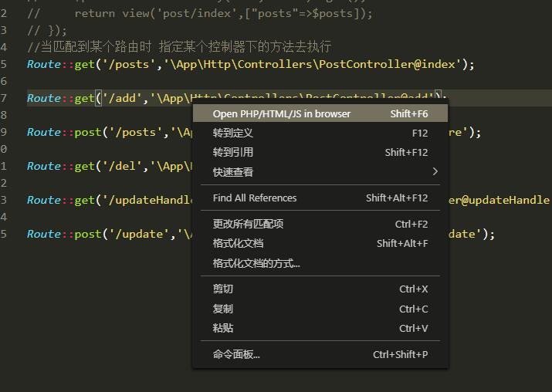
Task: Select 剪切 in context menu
Action: click(x=320, y=289)
